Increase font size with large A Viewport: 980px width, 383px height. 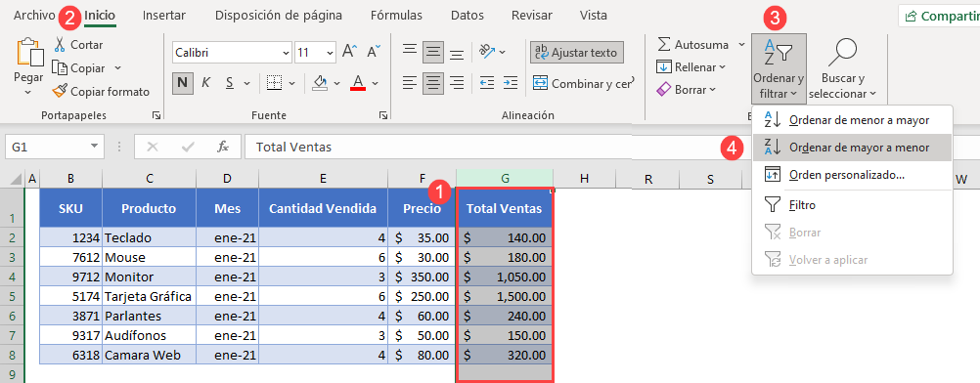point(350,52)
